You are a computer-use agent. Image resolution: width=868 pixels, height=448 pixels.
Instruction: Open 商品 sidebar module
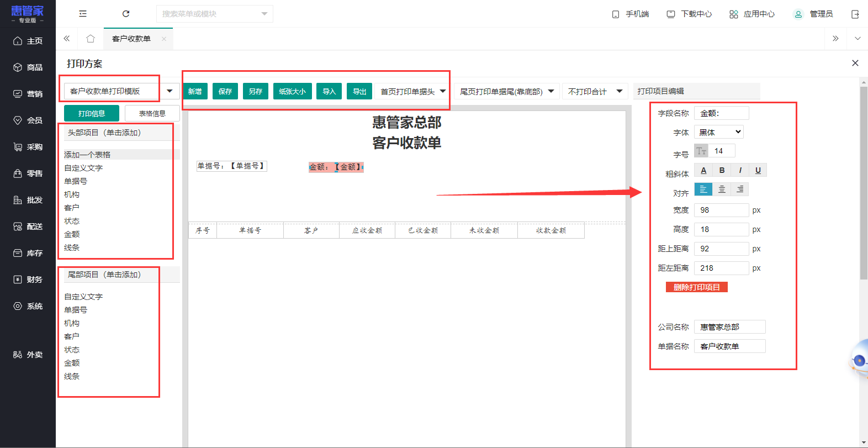pos(28,67)
